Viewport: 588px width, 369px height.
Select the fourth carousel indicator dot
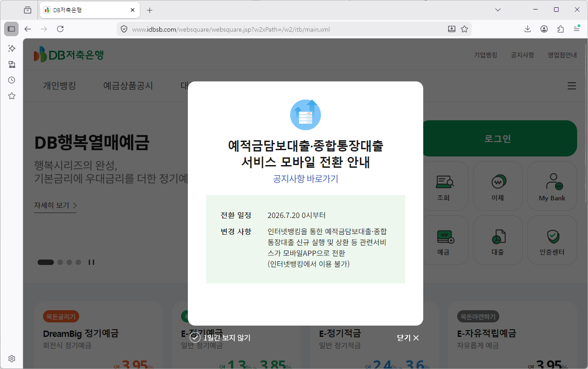78,262
